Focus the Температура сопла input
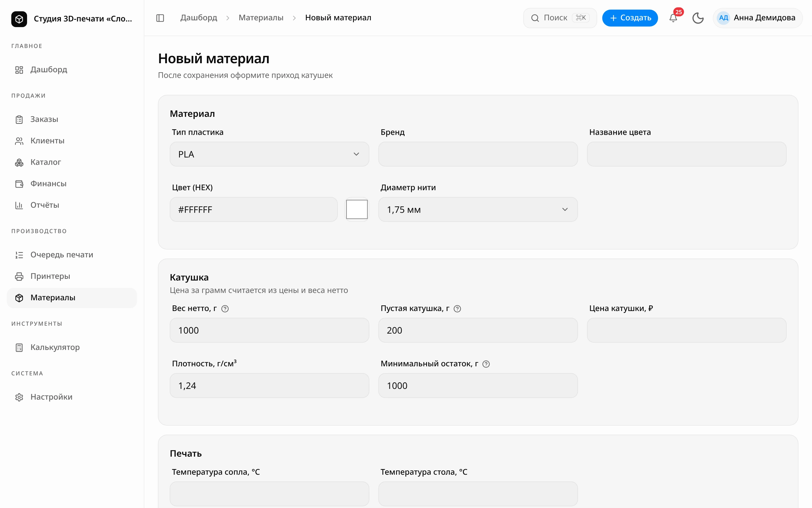 point(270,494)
